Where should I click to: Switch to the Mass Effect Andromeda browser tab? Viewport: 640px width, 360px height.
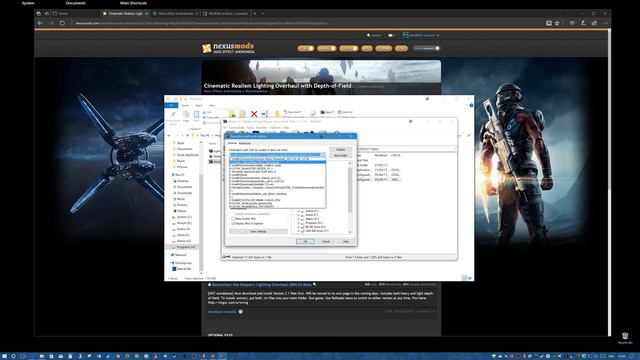175,13
